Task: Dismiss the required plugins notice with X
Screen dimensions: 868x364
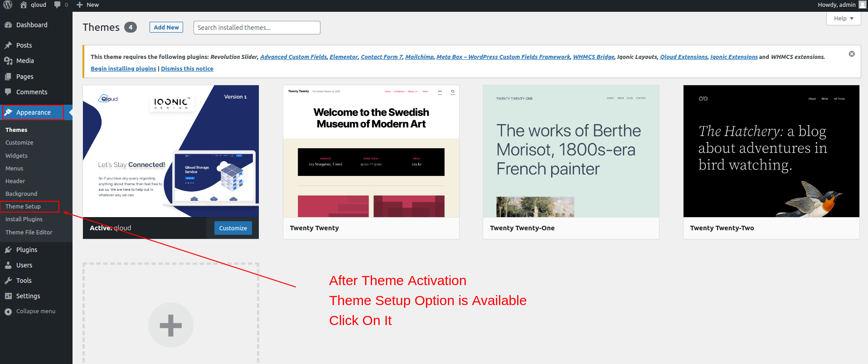Action: tap(852, 54)
